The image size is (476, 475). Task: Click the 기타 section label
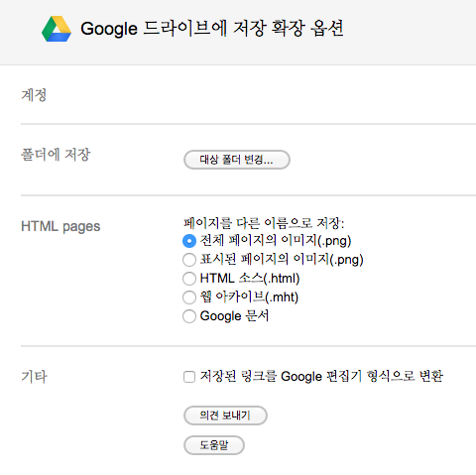[34, 377]
